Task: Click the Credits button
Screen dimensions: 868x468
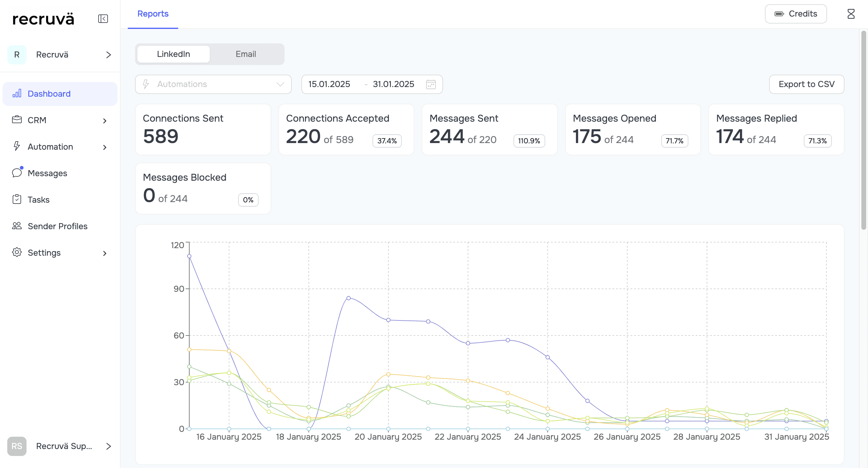Action: (x=796, y=14)
